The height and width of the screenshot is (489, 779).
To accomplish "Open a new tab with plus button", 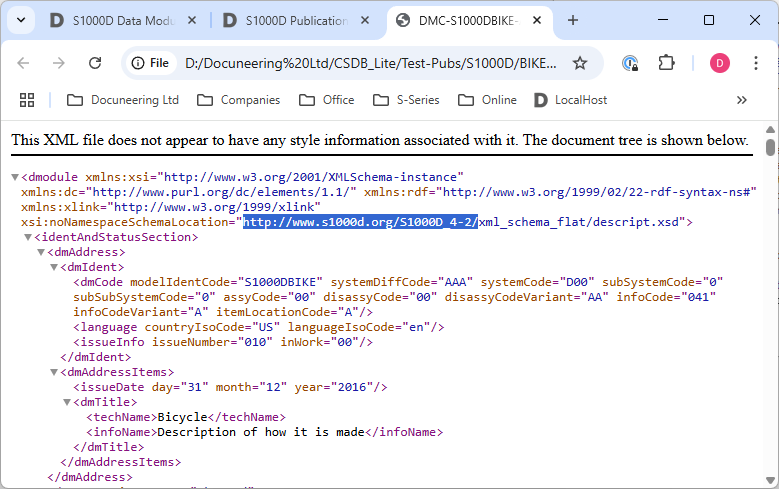I will [573, 20].
